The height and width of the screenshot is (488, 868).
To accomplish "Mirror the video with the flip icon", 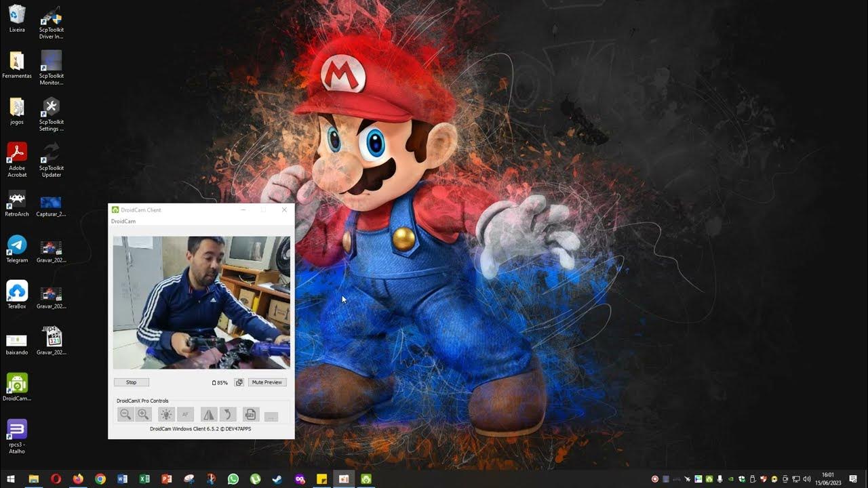I will coord(209,414).
